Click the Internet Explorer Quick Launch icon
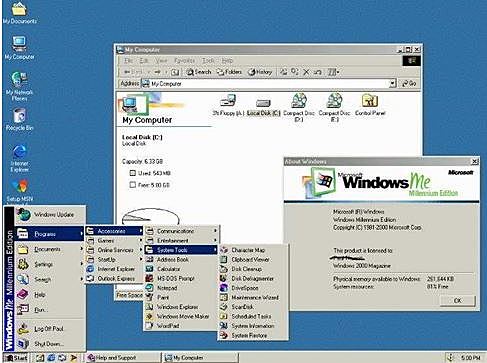487x363 pixels. click(51, 358)
